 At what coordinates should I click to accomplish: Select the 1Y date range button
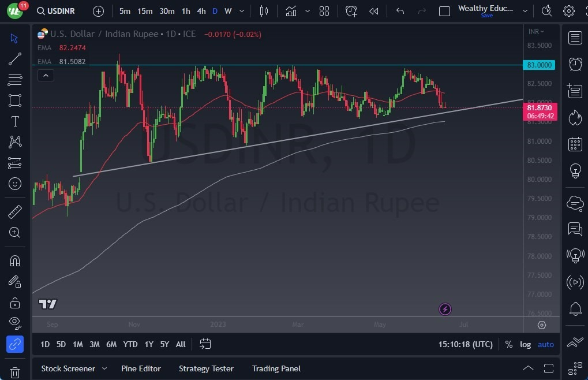click(x=148, y=344)
